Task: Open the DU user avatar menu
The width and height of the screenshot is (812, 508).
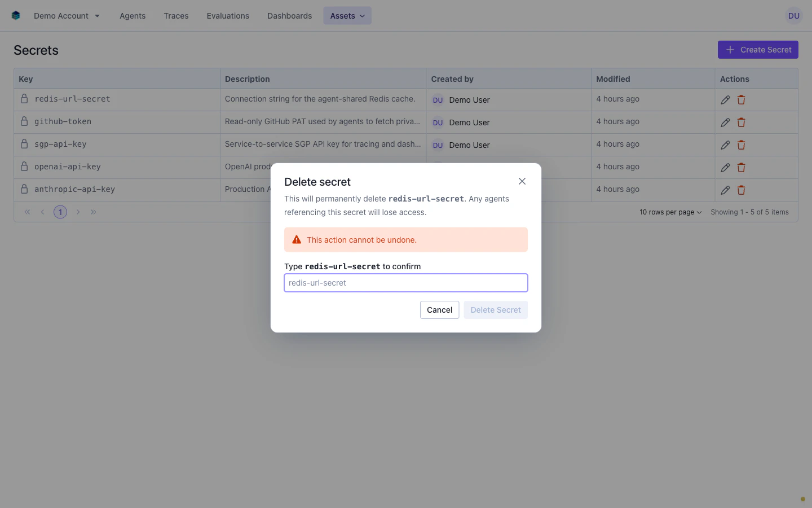Action: [x=793, y=16]
